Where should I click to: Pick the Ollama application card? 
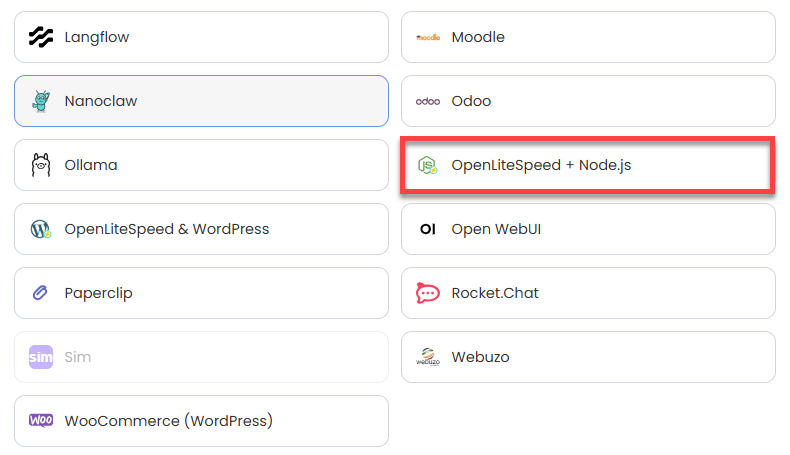[202, 165]
